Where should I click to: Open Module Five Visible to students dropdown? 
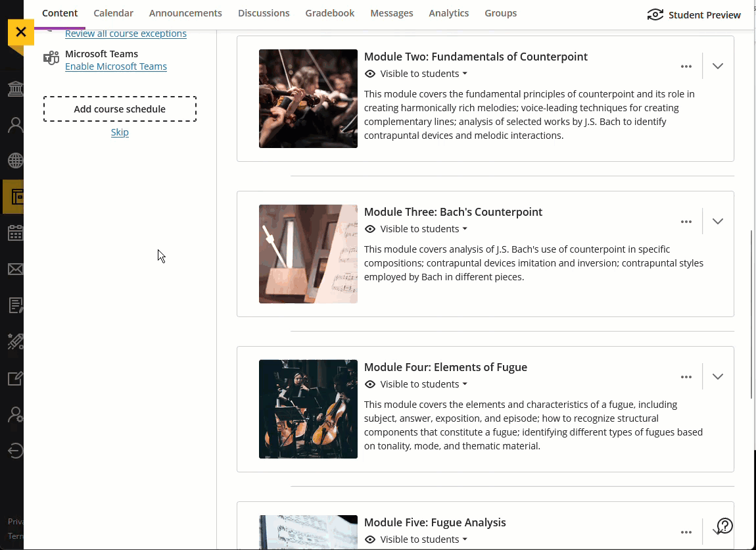[x=424, y=539]
